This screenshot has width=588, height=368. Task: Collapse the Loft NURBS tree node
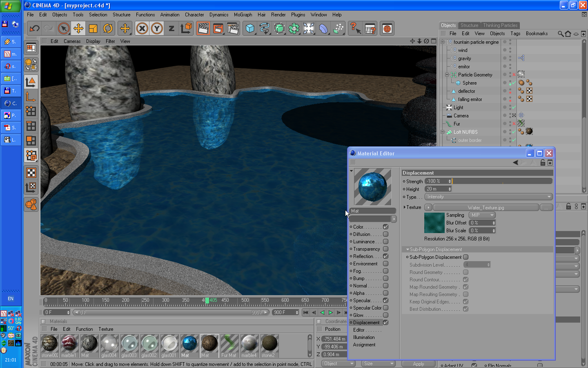tap(443, 132)
